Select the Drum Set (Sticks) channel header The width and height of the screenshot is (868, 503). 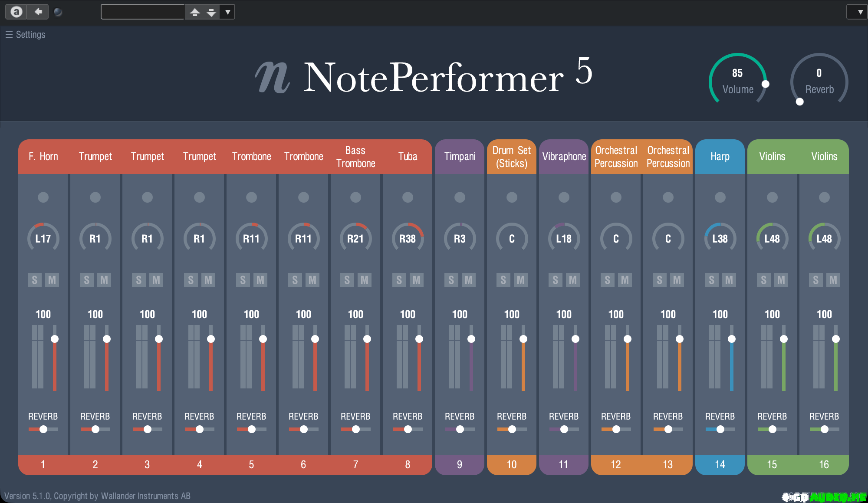point(512,157)
